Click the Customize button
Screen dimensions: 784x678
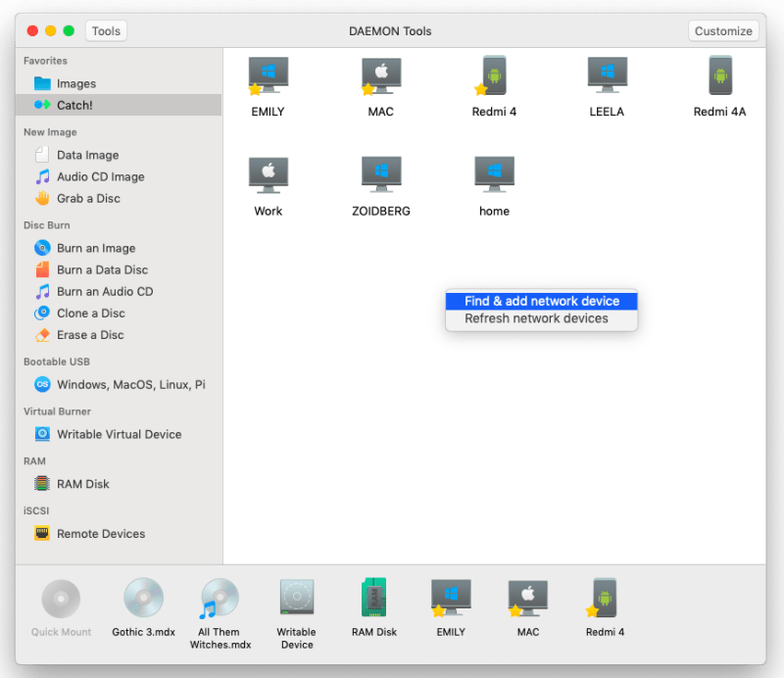pos(723,30)
